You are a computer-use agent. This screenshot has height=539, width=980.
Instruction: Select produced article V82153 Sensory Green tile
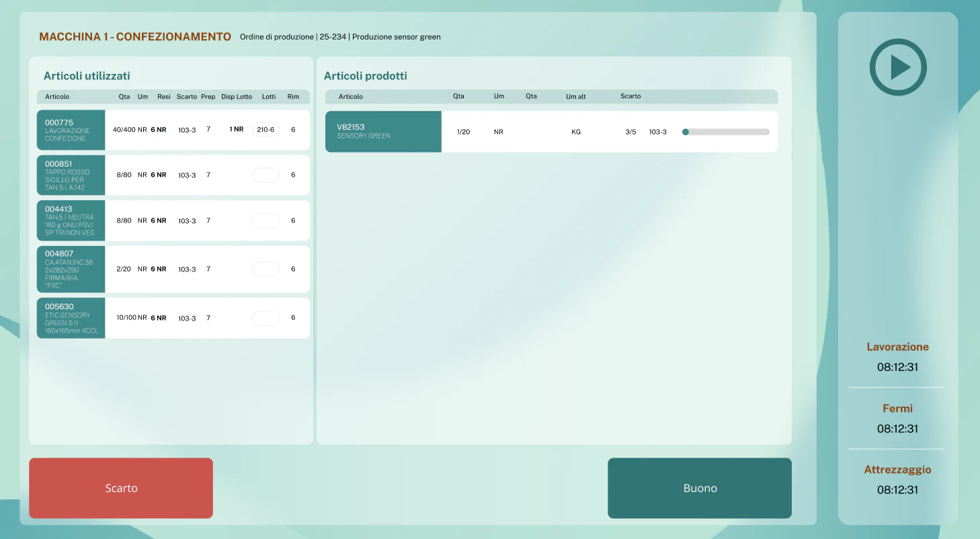coord(383,132)
